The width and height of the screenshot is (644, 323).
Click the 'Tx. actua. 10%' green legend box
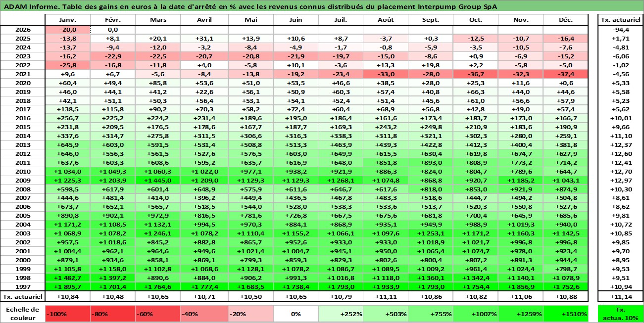coord(621,314)
